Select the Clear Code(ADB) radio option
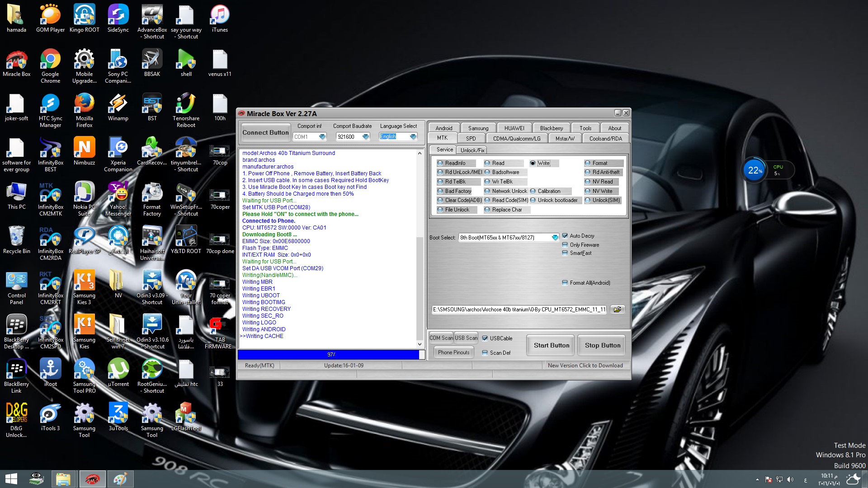The image size is (868, 488). pos(459,200)
